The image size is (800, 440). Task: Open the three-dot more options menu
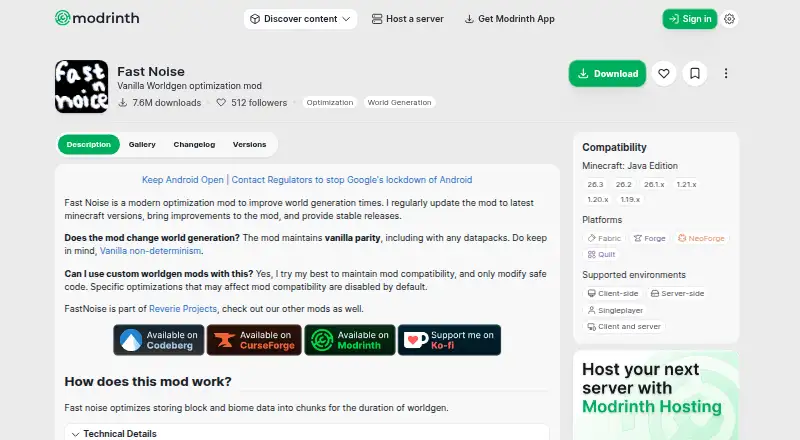point(726,74)
